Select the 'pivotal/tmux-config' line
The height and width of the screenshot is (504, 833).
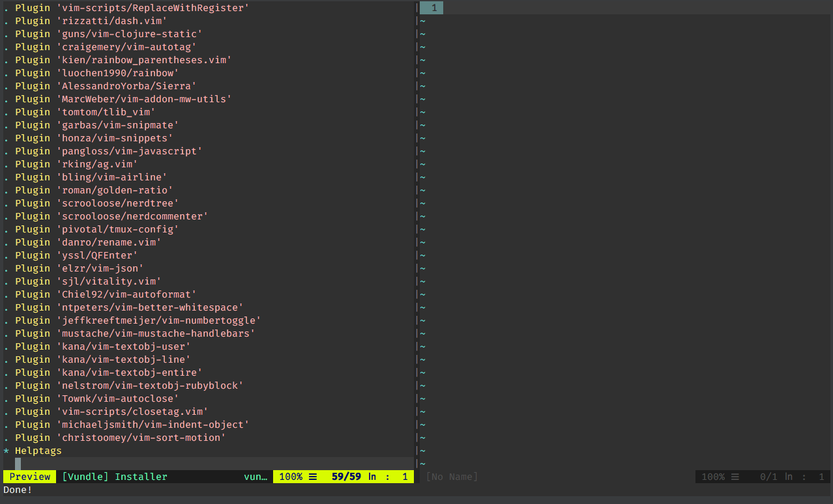pos(91,229)
